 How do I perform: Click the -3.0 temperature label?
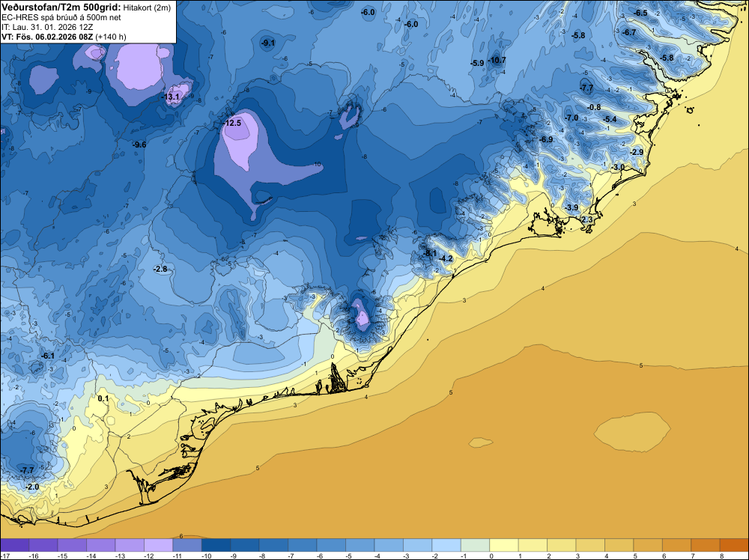pyautogui.click(x=618, y=167)
